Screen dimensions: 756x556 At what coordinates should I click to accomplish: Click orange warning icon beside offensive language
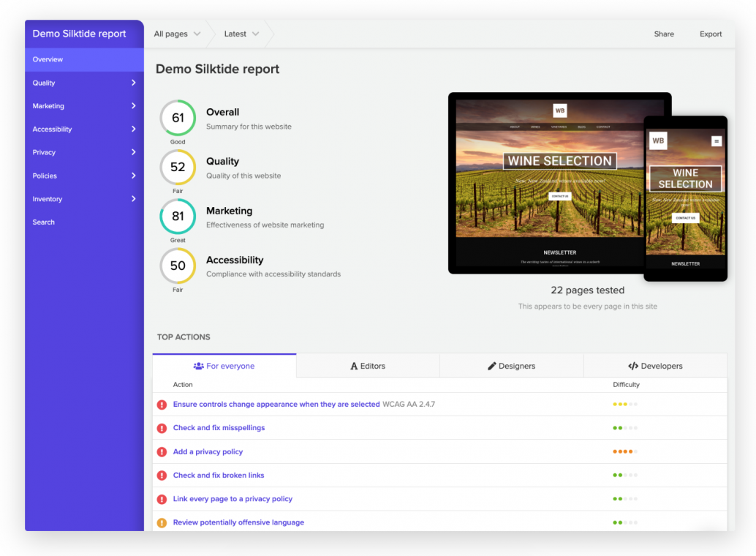coord(162,523)
